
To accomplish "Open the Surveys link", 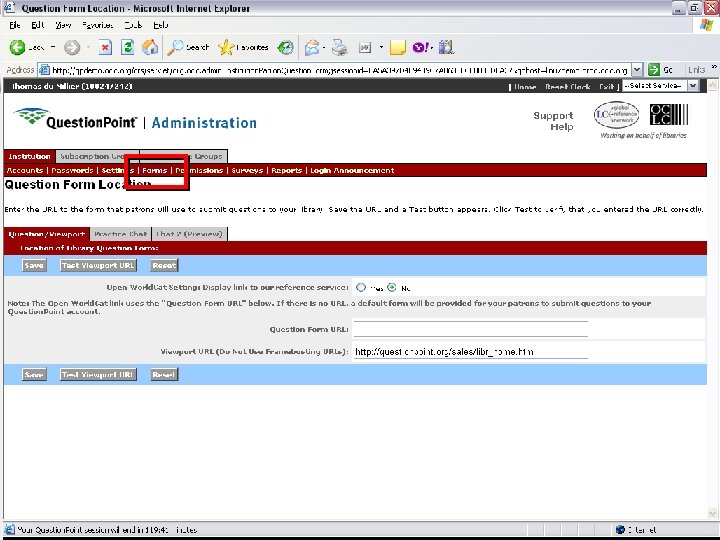I will 247,170.
